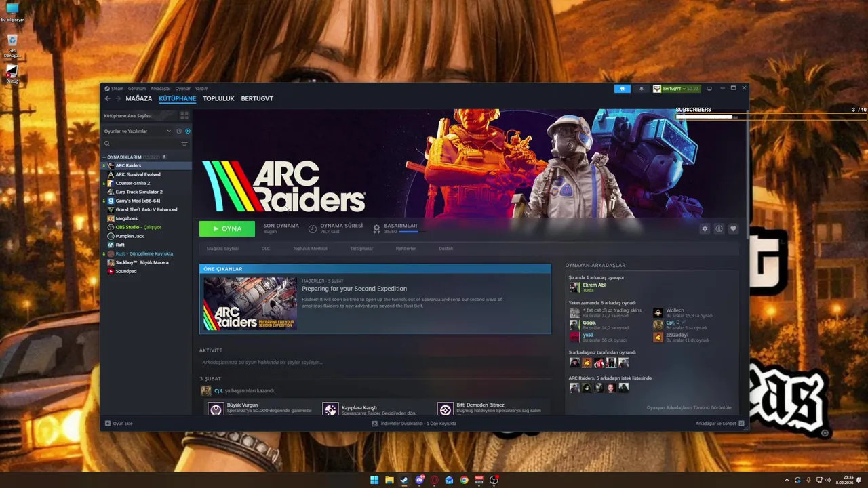
Task: Select ARK: Survival Evolved in library
Action: [138, 174]
